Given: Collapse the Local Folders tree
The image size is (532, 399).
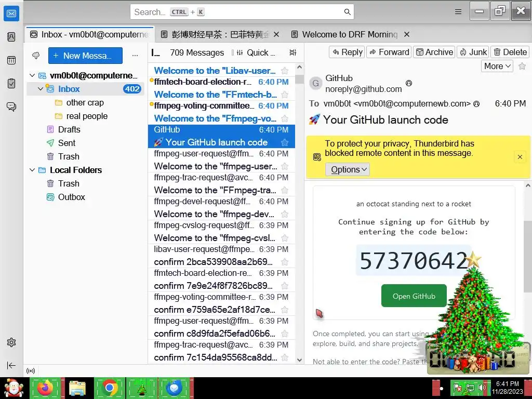Looking at the screenshot, I should [x=32, y=170].
